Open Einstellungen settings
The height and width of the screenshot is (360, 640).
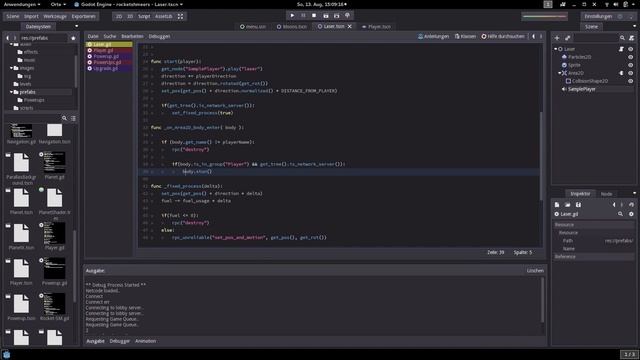tap(598, 16)
